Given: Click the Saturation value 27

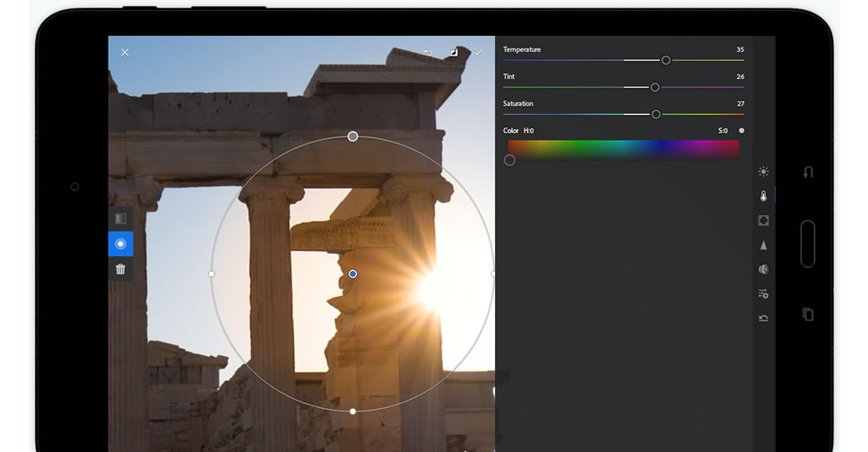Looking at the screenshot, I should pyautogui.click(x=741, y=104).
